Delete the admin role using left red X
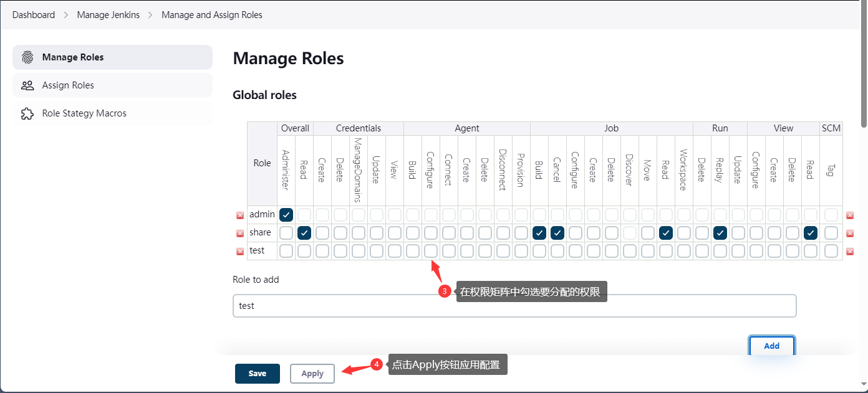The image size is (868, 393). [240, 215]
